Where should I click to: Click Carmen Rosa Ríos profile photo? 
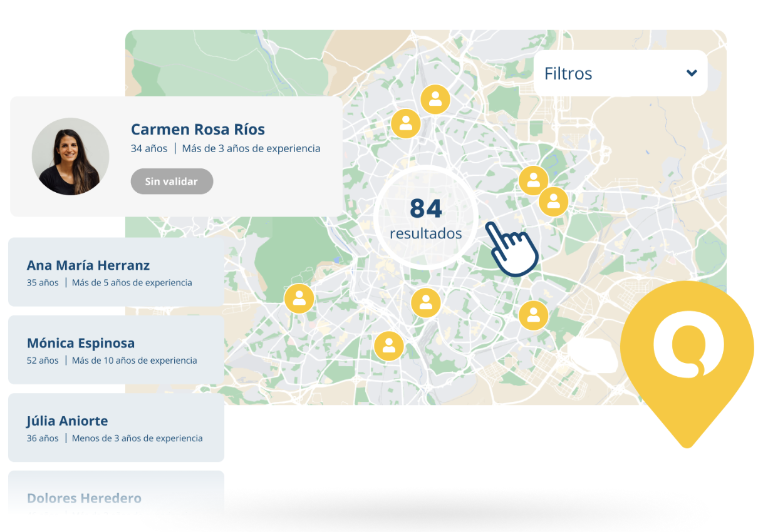pyautogui.click(x=70, y=156)
